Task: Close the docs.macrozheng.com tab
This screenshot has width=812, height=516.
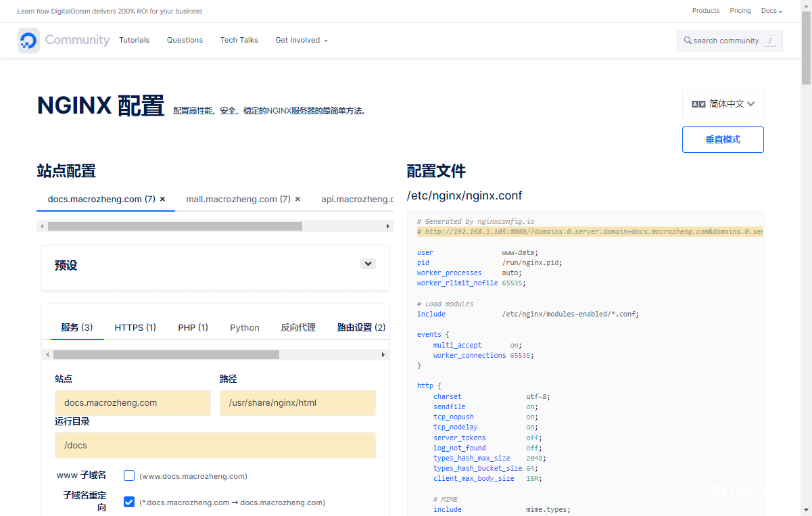Action: click(162, 198)
